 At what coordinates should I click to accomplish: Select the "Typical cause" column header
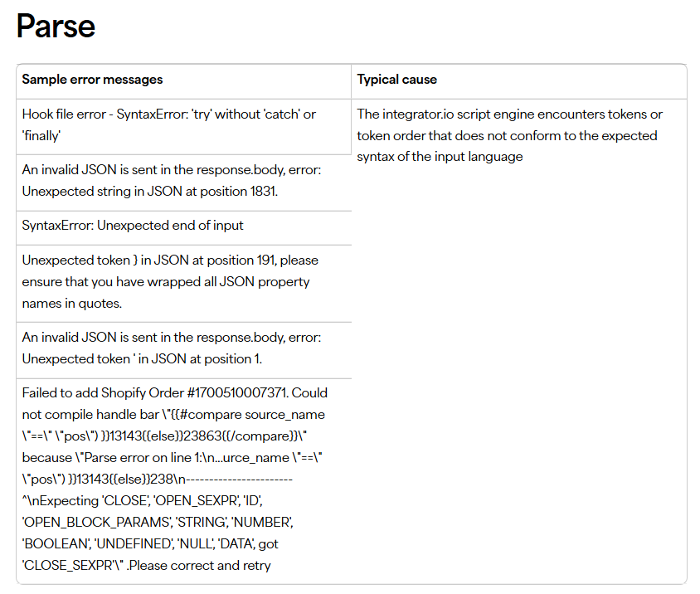[x=396, y=80]
